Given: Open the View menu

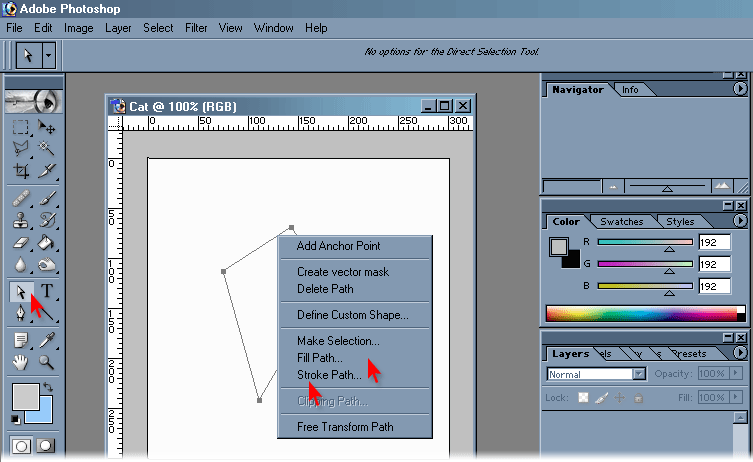Looking at the screenshot, I should 231,28.
